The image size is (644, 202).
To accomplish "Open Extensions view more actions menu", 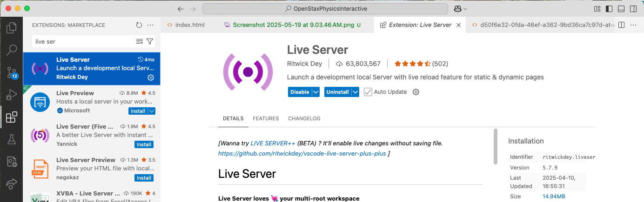I will pos(150,25).
